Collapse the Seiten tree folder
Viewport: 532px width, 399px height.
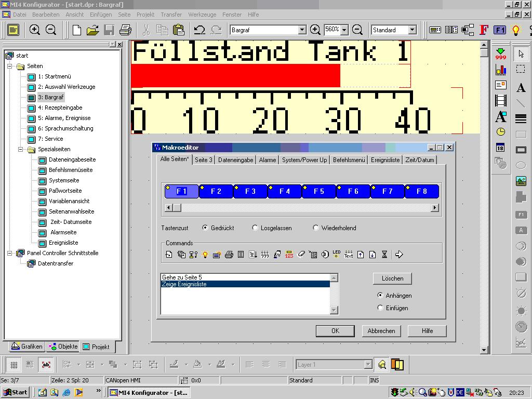tap(10, 66)
